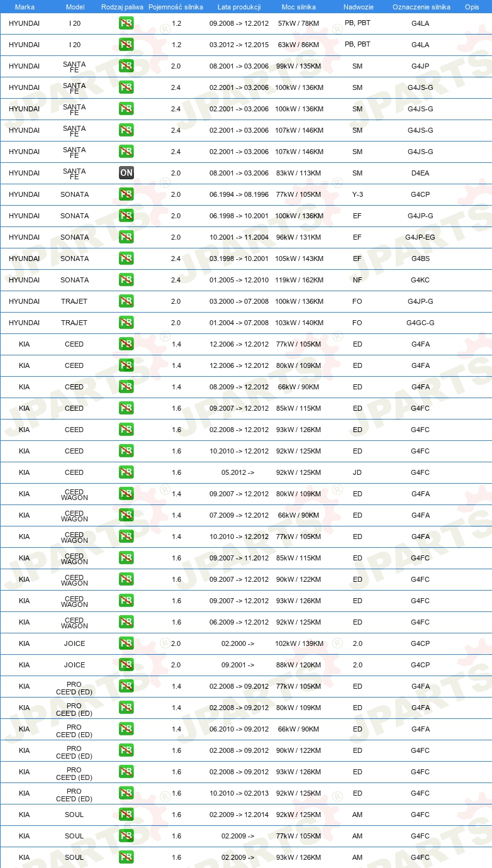Click body code Y-3
This screenshot has width=492, height=868.
pos(357,194)
